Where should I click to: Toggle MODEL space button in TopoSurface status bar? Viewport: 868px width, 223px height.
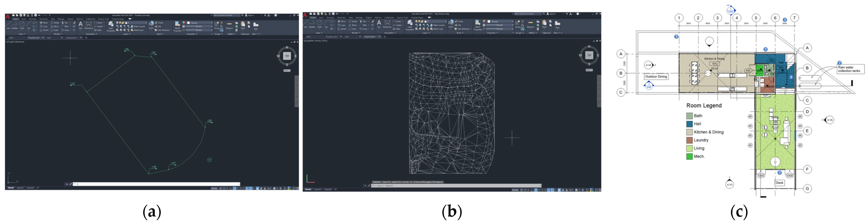[515, 190]
